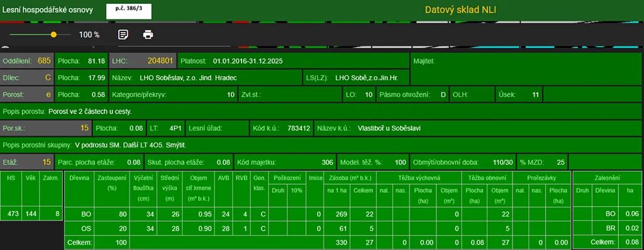
Task: Click the Dílec C field
Action: 26,77
